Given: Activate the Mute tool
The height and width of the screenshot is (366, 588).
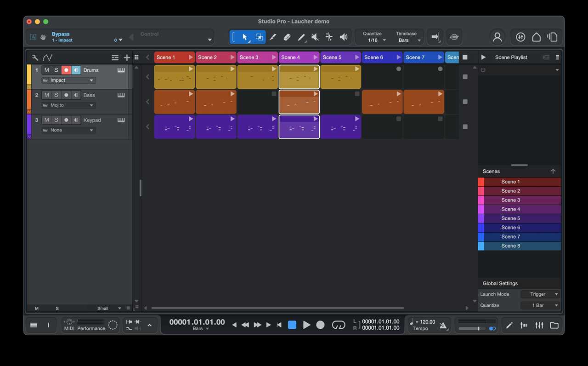Looking at the screenshot, I should click(x=315, y=37).
